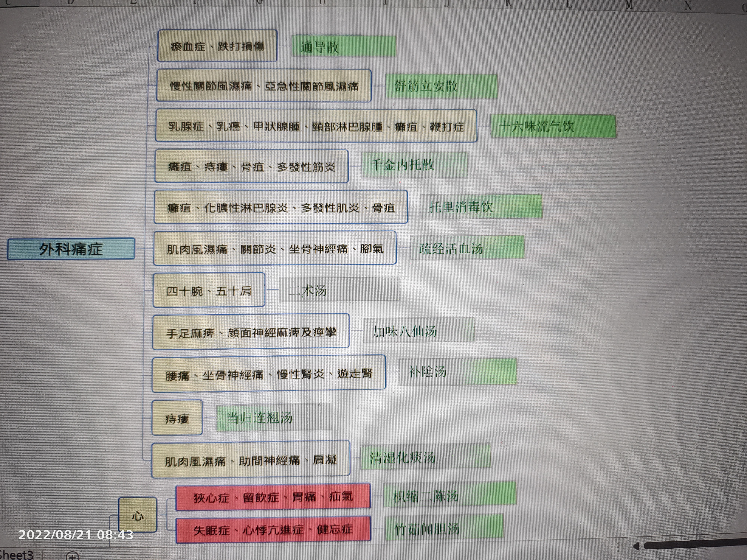Screen dimensions: 747x560
Task: Click the box starting with 癰疽、化膿性淋巴腺炎
Action: pos(281,207)
